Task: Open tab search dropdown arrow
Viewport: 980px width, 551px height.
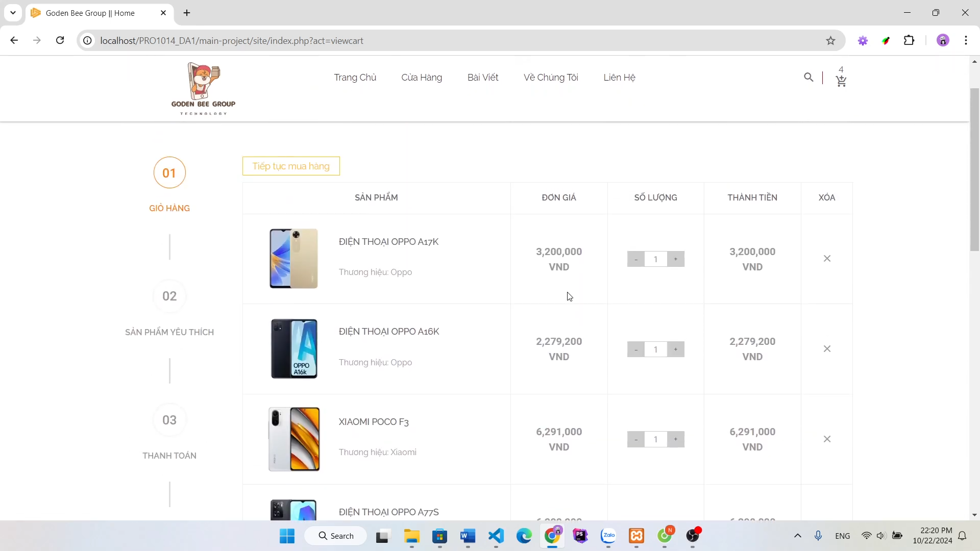Action: (13, 13)
